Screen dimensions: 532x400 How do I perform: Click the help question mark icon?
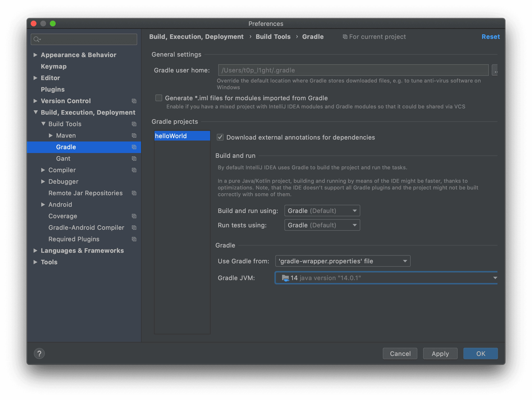tap(39, 353)
